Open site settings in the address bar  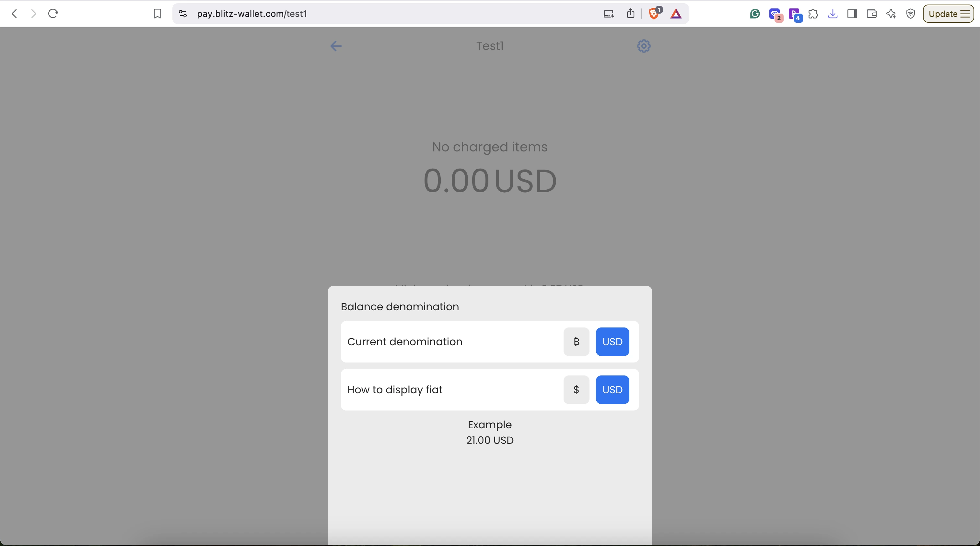(x=182, y=14)
